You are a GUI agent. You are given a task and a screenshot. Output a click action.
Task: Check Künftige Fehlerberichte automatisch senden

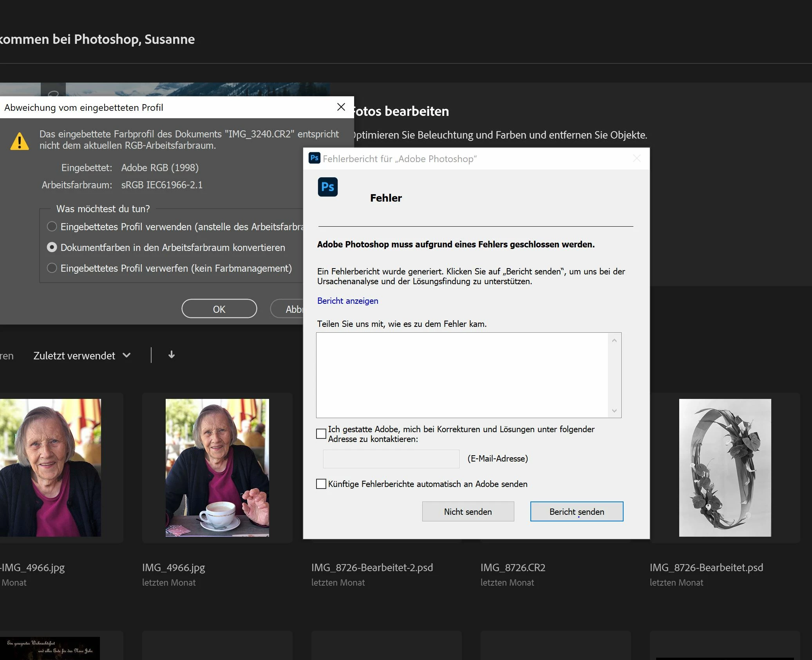tap(321, 484)
